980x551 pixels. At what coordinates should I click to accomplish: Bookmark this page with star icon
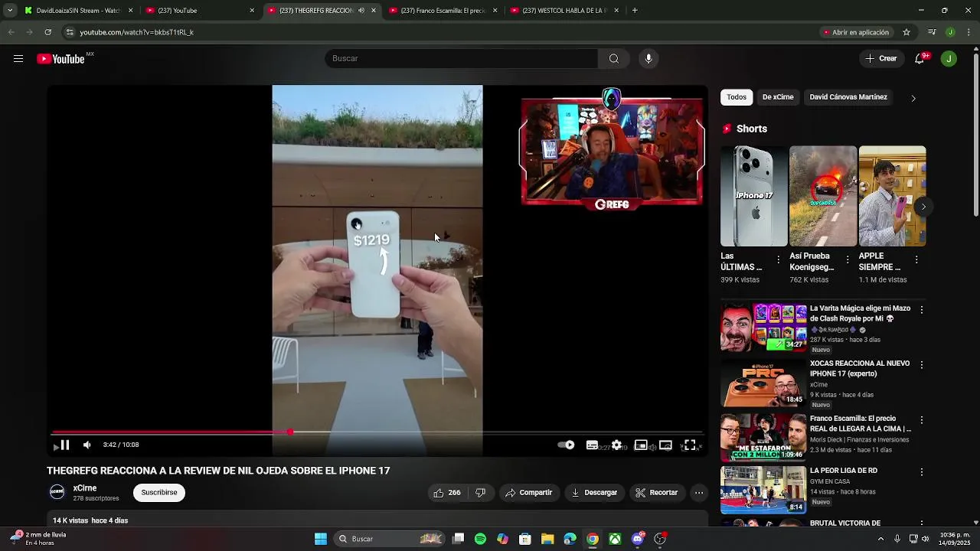pyautogui.click(x=906, y=32)
